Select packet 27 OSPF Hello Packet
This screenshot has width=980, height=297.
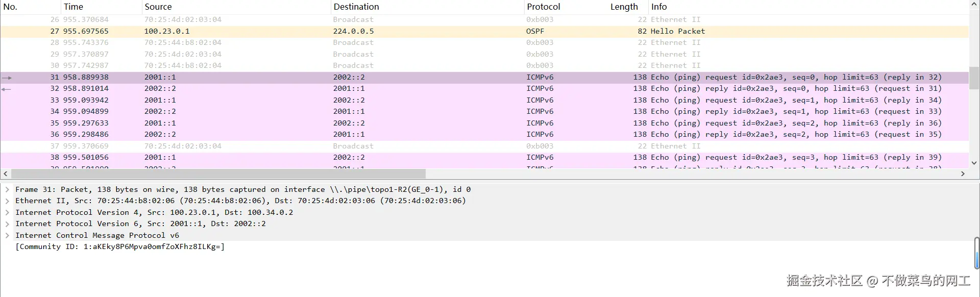[x=484, y=31]
